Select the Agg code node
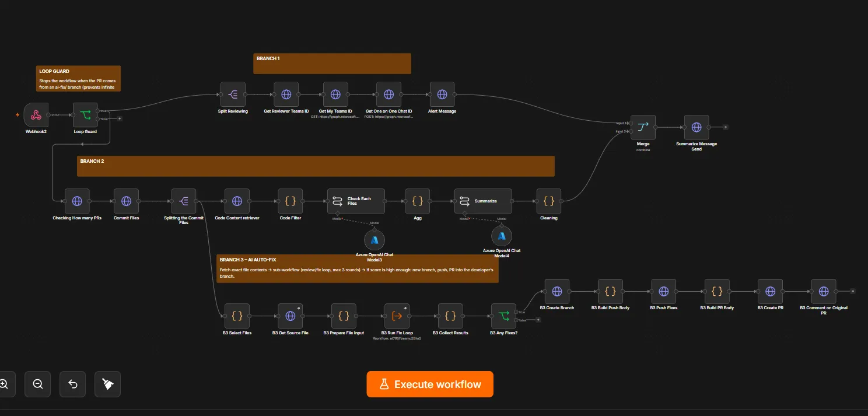The height and width of the screenshot is (416, 868). [418, 201]
